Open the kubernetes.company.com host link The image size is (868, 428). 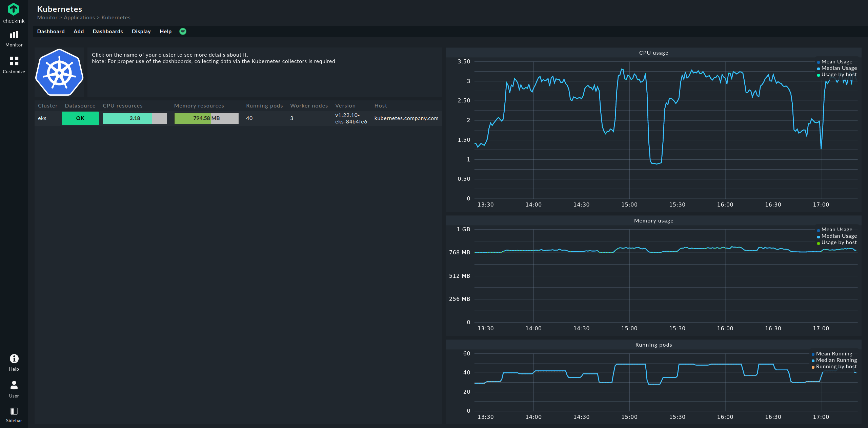click(406, 118)
